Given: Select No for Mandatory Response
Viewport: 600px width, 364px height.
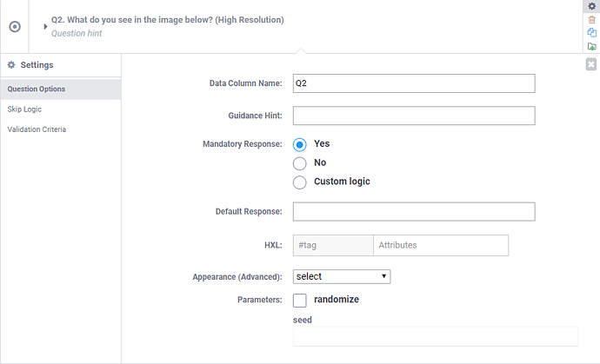Looking at the screenshot, I should pos(300,162).
